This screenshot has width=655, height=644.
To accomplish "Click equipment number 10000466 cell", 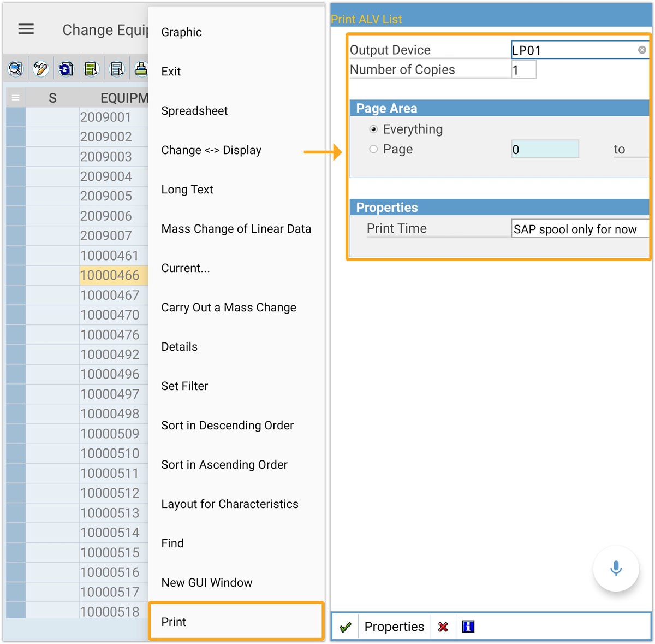I will [112, 275].
